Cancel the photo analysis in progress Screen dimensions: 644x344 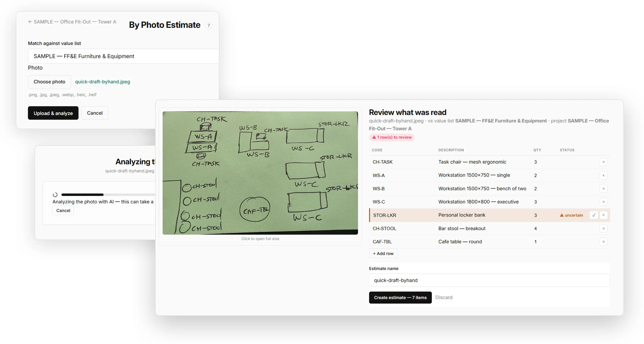63,211
